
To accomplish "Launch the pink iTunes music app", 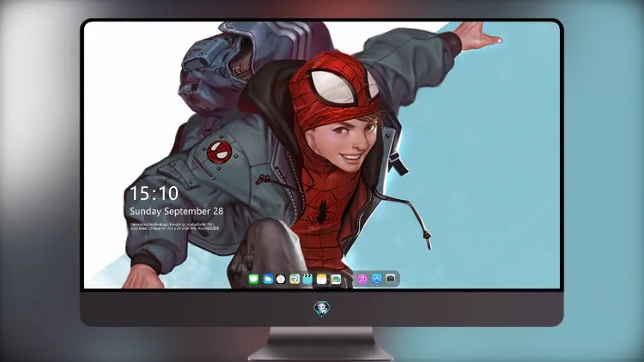I will (x=361, y=279).
